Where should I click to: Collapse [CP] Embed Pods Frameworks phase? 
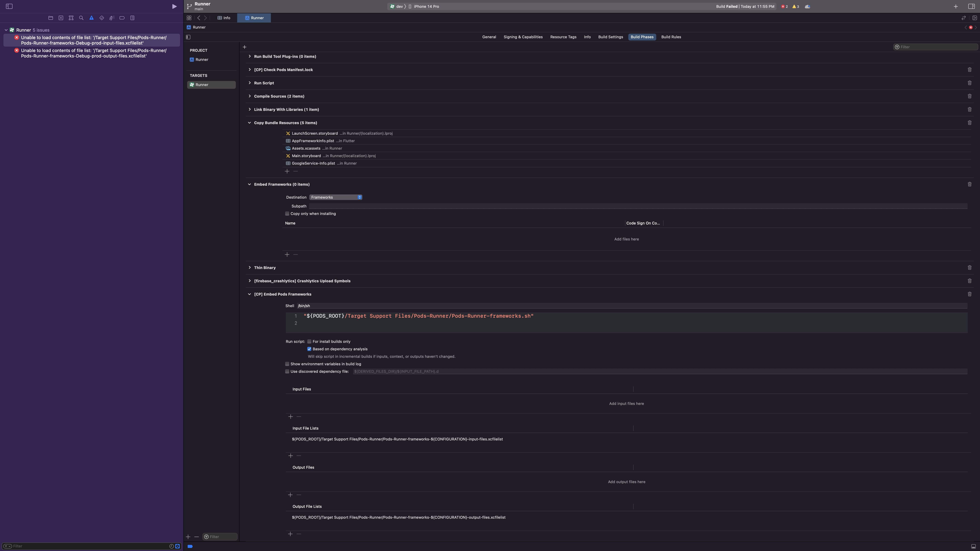coord(250,294)
